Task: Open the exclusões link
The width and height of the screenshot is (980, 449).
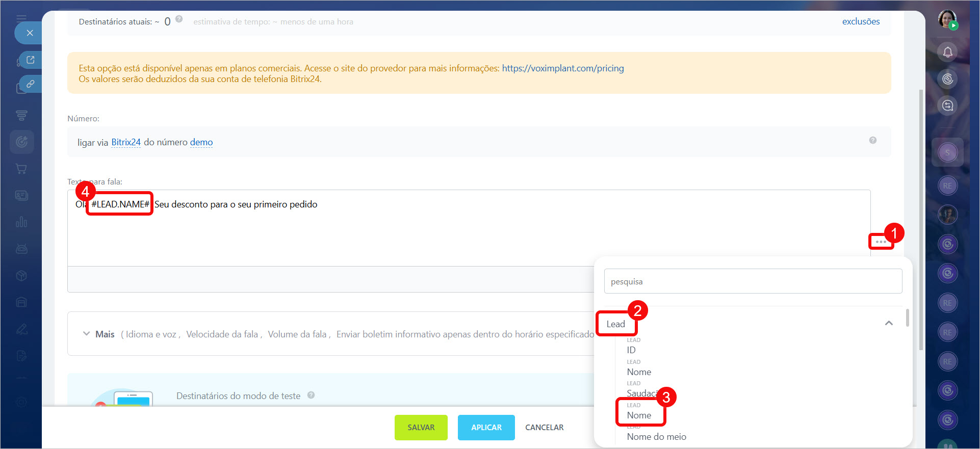Action: 861,21
